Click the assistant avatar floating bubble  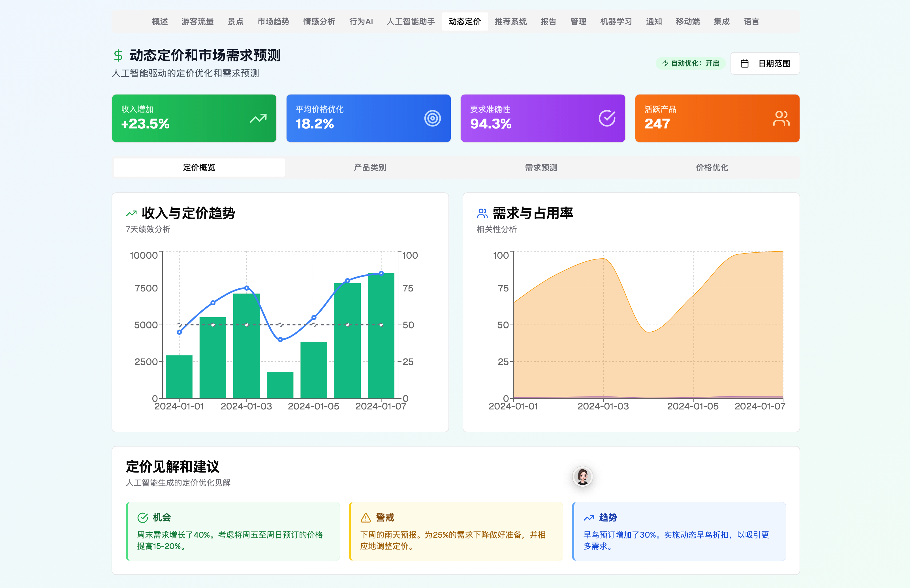[583, 477]
